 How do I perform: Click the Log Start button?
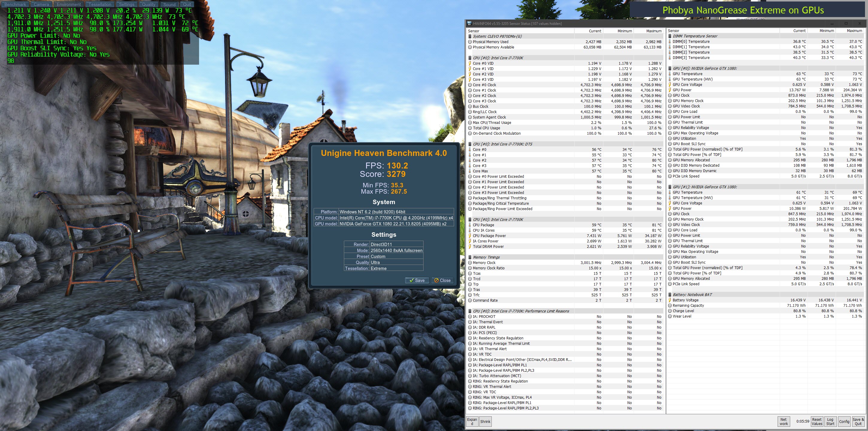(x=830, y=421)
